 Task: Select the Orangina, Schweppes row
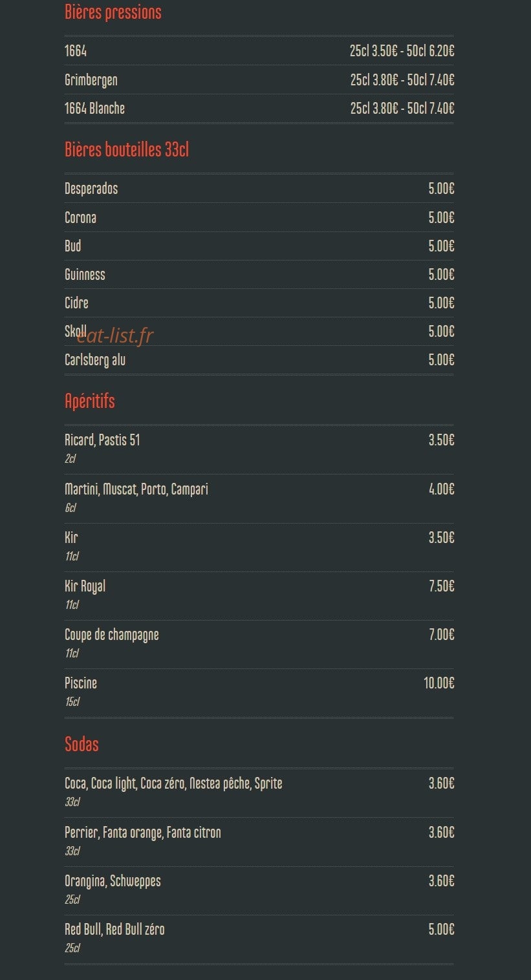[259, 890]
